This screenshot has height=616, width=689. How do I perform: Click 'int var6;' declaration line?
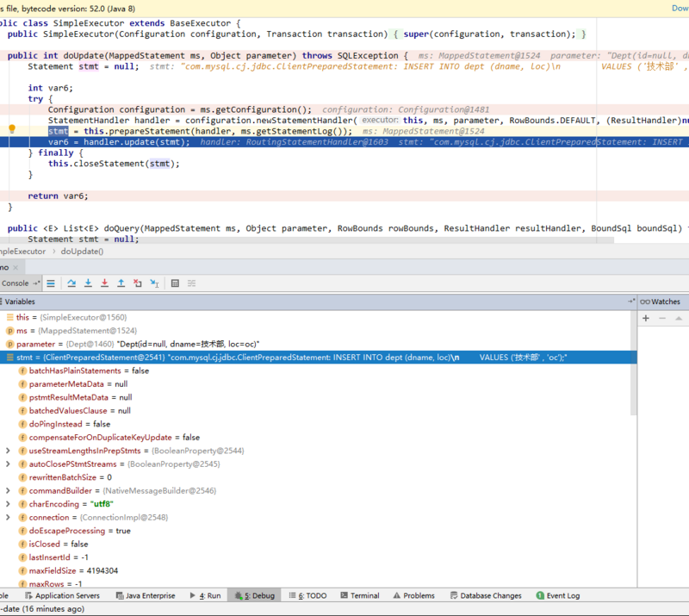pyautogui.click(x=51, y=88)
